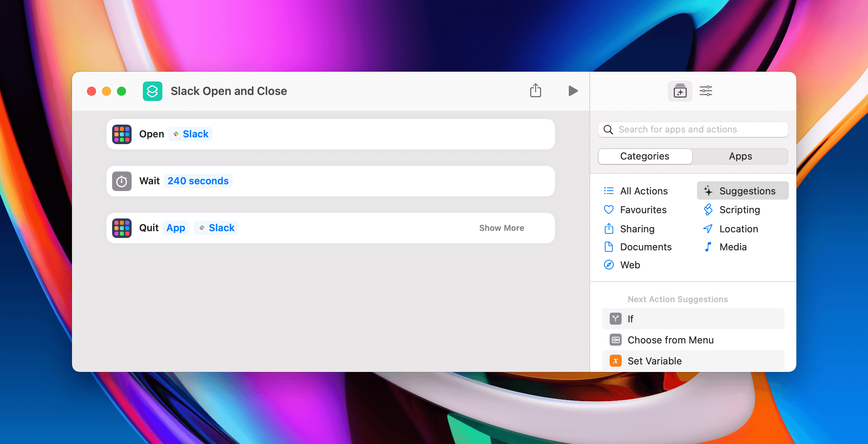Select the Scripting category
Viewport: 868px width, 444px height.
(739, 210)
